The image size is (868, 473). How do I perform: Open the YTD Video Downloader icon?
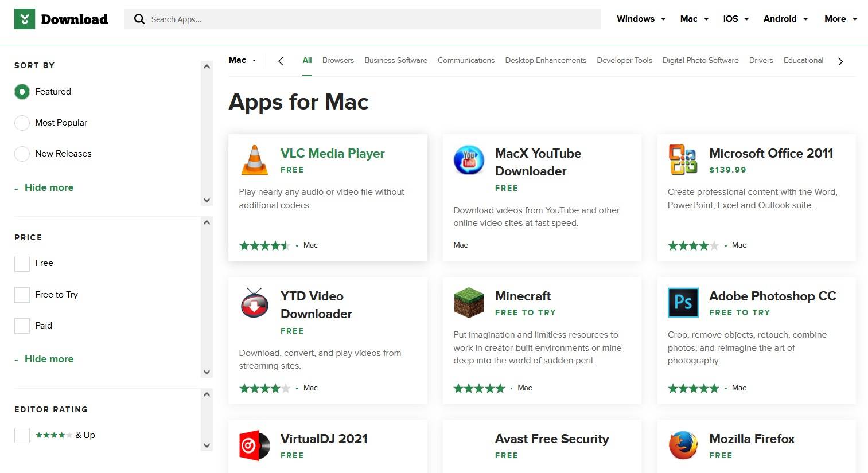coord(255,303)
